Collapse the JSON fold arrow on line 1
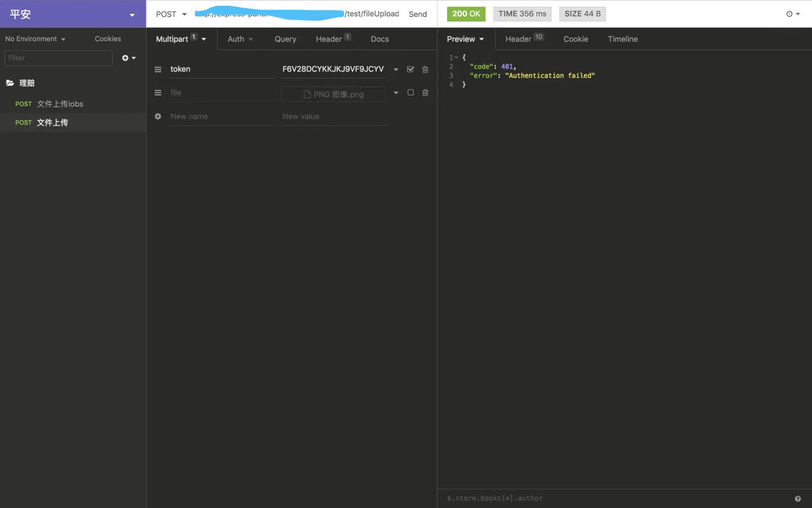The width and height of the screenshot is (812, 508). pos(456,57)
